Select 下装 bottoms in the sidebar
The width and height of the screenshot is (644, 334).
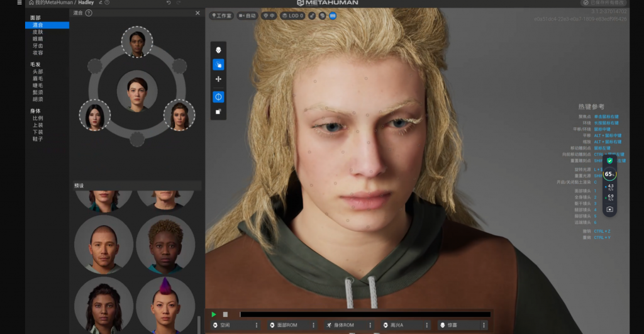pyautogui.click(x=38, y=132)
